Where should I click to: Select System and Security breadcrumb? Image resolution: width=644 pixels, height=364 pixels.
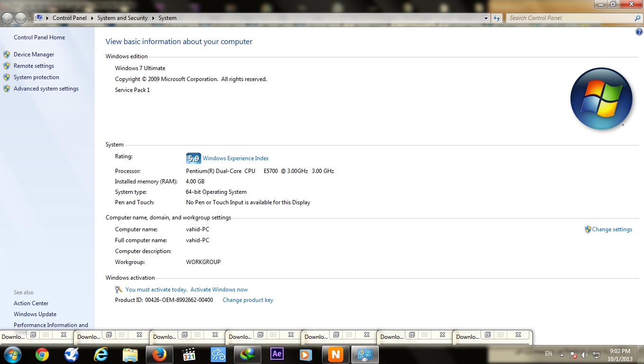click(123, 18)
